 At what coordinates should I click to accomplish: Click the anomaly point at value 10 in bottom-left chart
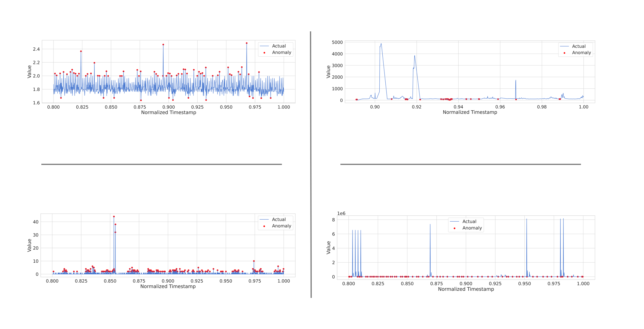[x=254, y=261]
